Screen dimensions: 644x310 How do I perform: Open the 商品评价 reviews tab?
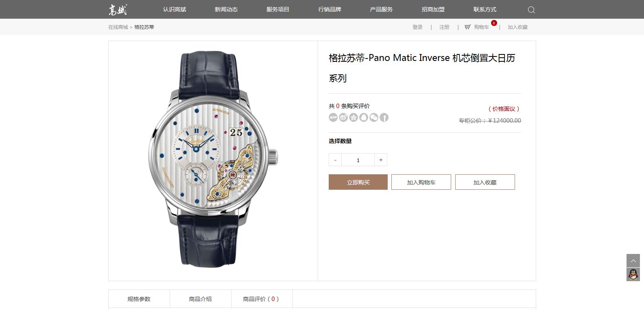pyautogui.click(x=262, y=299)
